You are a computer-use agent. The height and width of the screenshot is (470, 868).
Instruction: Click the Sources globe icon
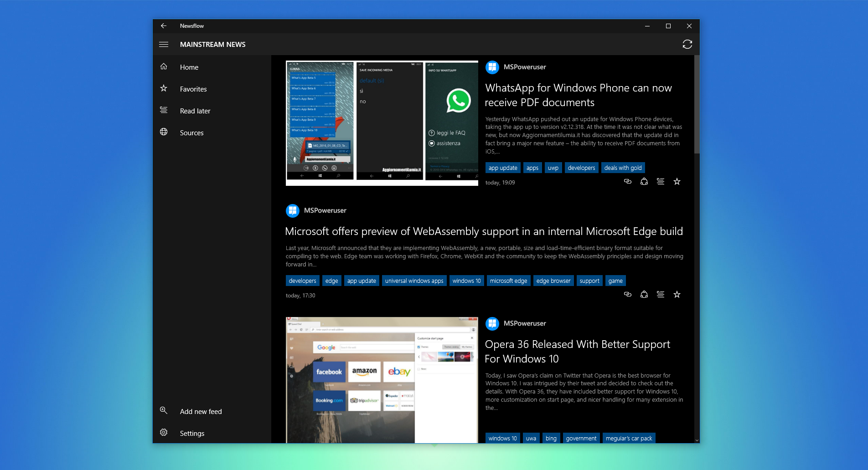click(164, 132)
